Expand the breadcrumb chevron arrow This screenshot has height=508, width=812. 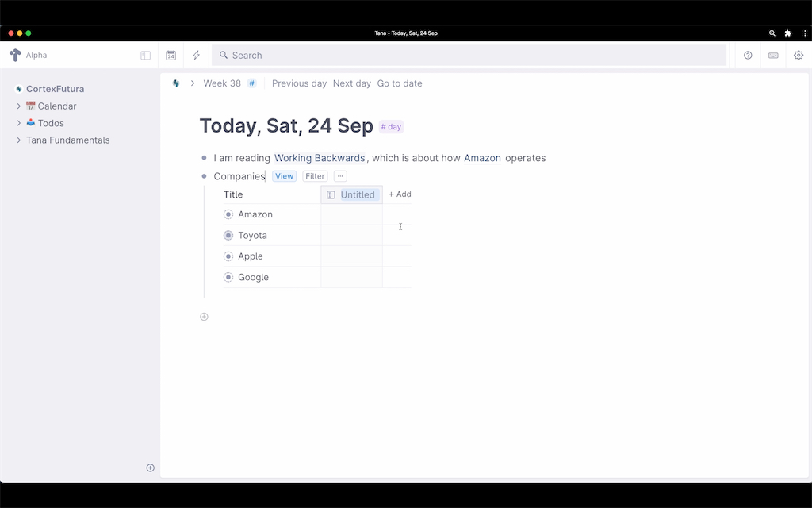point(193,83)
